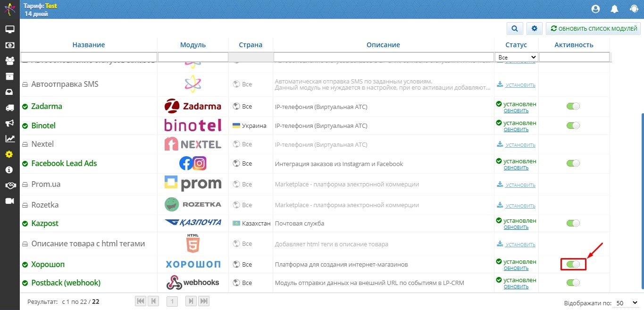Open the archive box sidebar icon
Image resolution: width=644 pixels, height=310 pixels.
(9, 76)
